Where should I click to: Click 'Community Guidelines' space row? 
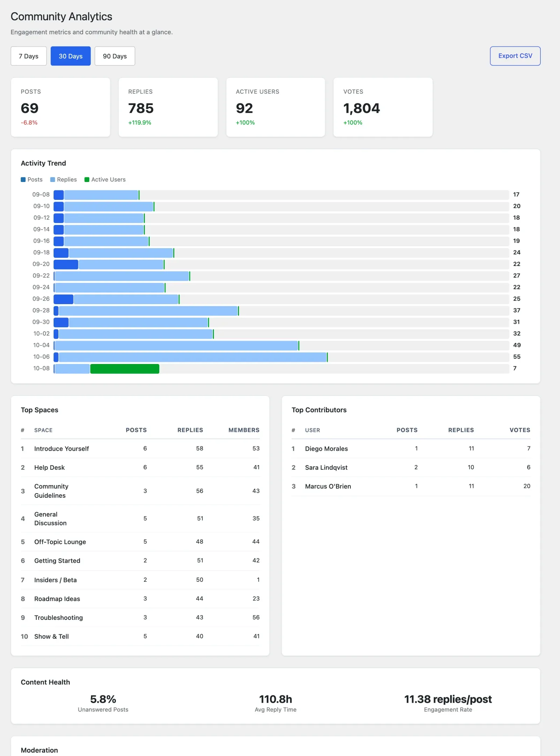140,491
